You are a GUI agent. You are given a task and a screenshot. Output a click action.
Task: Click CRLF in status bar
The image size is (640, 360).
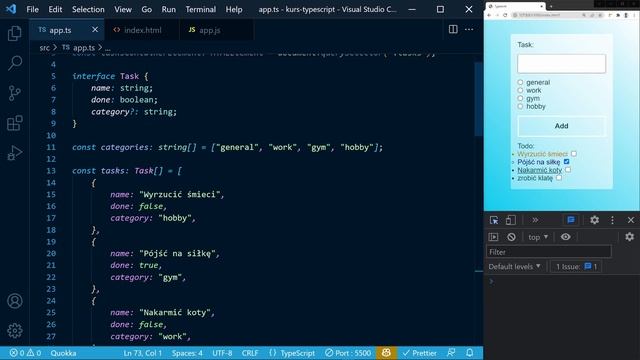(x=250, y=353)
